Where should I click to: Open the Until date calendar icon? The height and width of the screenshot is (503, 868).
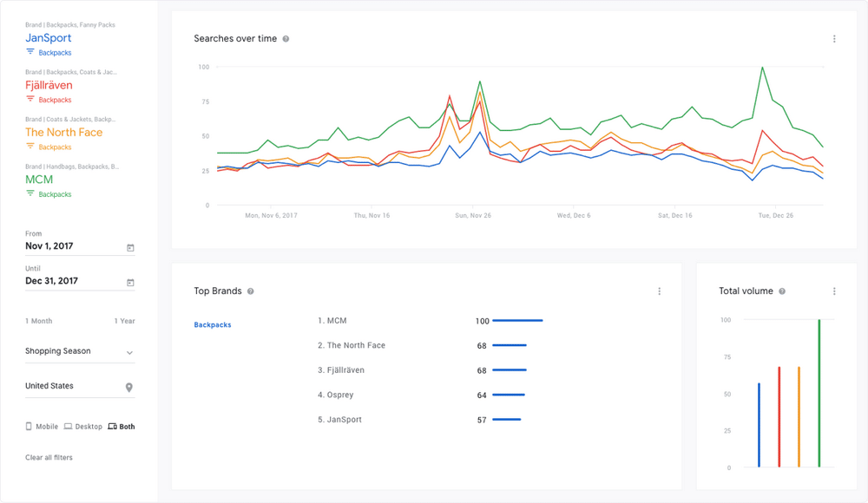130,282
